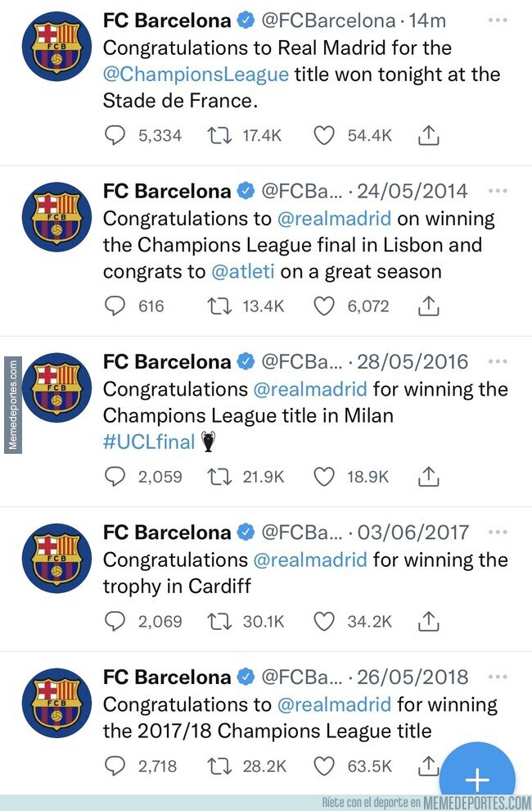Reply to the 2017/18 Champions League tweet
The width and height of the screenshot is (532, 811).
coord(115,766)
